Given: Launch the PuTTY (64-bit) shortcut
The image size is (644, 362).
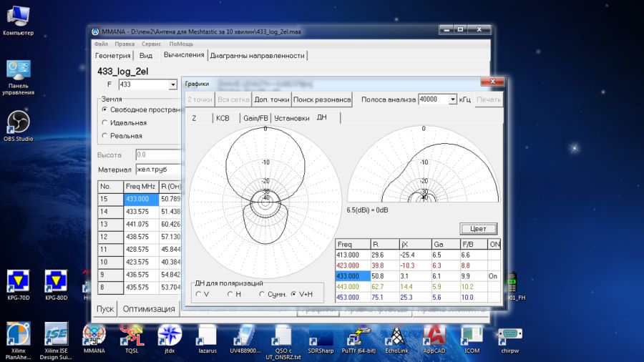Looking at the screenshot, I should [358, 336].
